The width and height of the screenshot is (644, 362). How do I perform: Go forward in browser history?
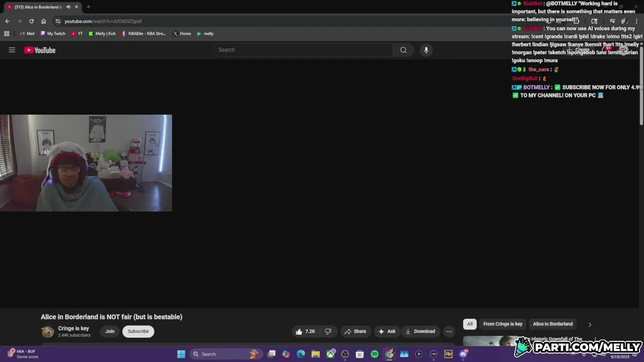[19, 21]
